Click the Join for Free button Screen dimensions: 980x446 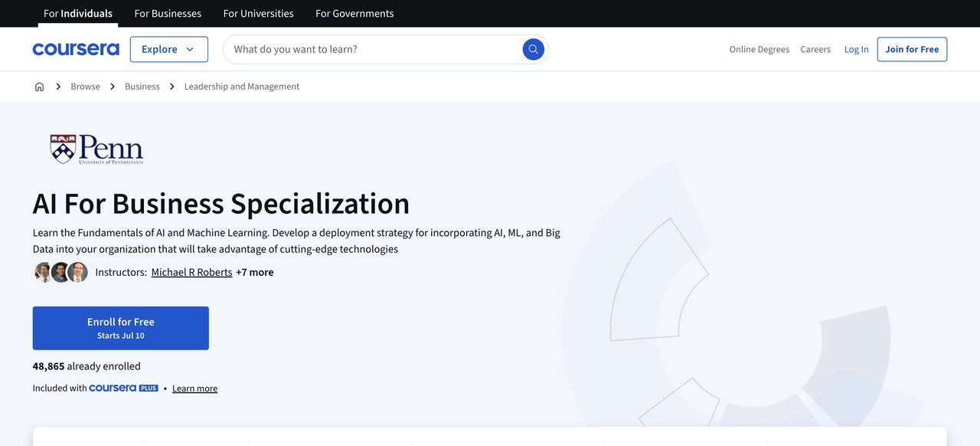pyautogui.click(x=912, y=48)
